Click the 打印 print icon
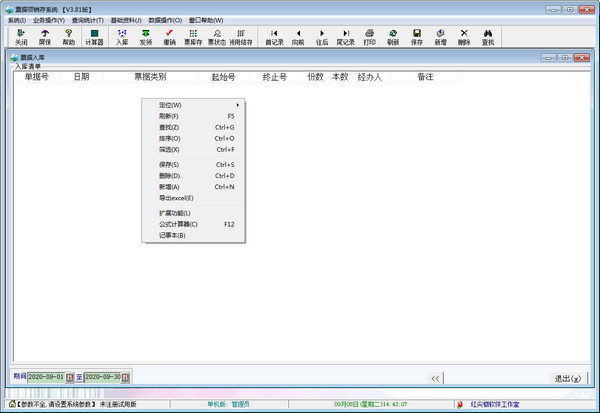 [x=369, y=38]
